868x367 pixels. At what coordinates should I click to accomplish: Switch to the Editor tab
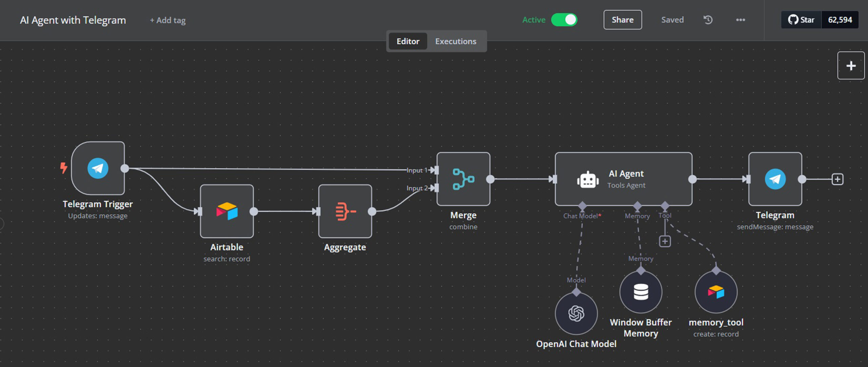[x=408, y=41]
